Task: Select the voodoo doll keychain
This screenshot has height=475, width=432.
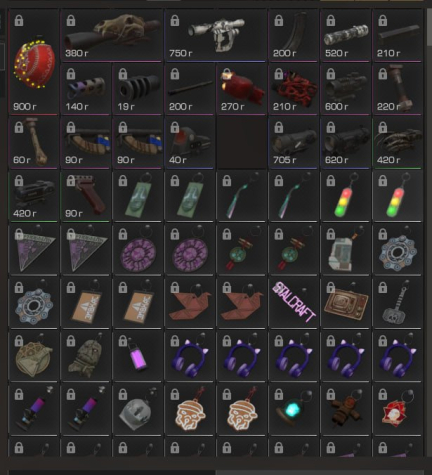Action: 345,410
